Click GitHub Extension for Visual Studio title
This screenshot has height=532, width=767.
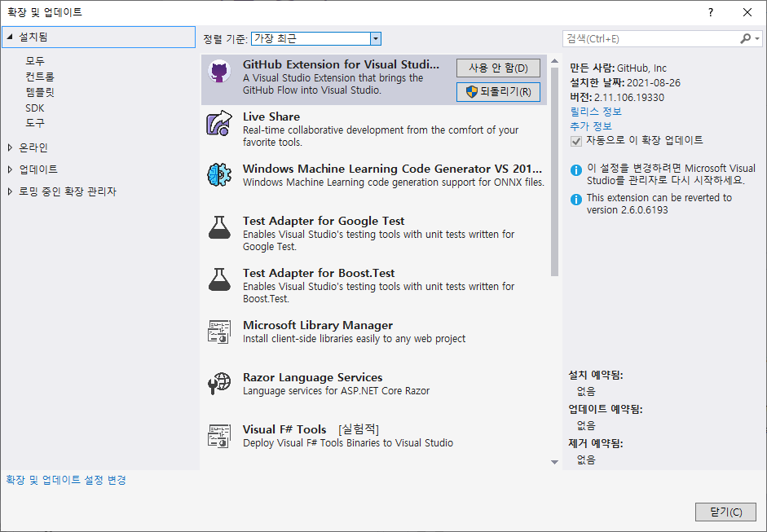(x=341, y=64)
